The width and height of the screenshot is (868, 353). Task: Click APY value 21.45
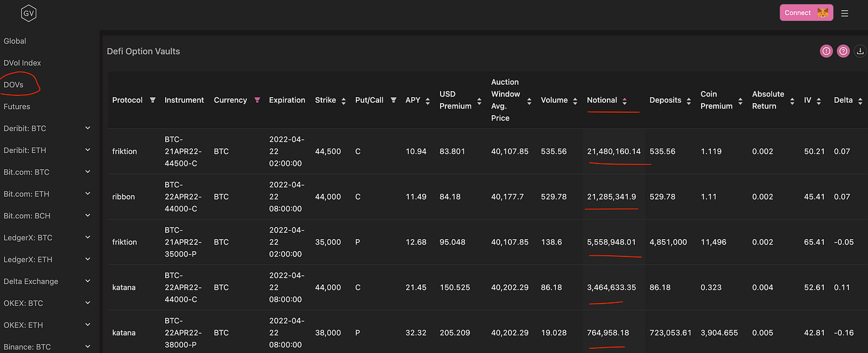[416, 287]
